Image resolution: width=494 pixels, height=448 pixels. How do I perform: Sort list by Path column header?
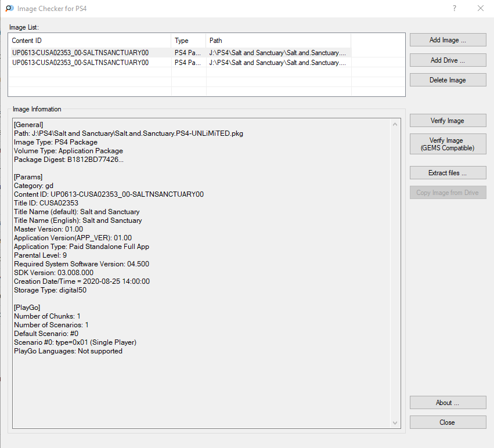click(x=279, y=41)
